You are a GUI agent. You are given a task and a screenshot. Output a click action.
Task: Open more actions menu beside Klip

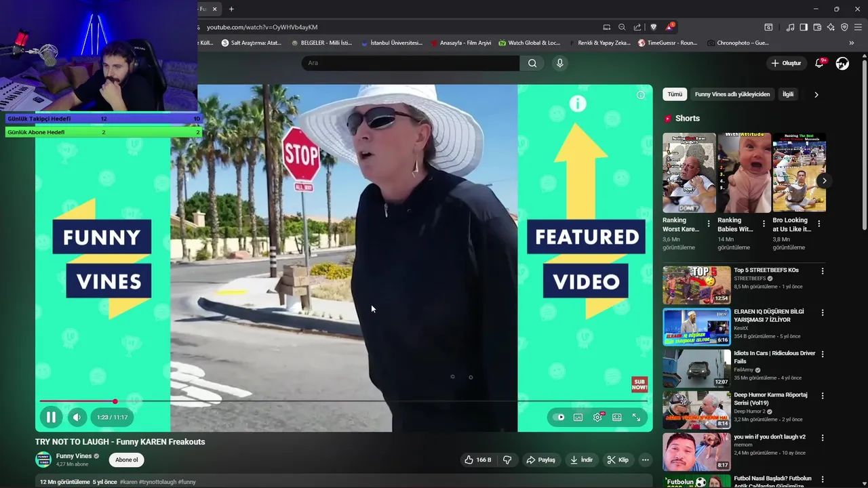coord(646,460)
